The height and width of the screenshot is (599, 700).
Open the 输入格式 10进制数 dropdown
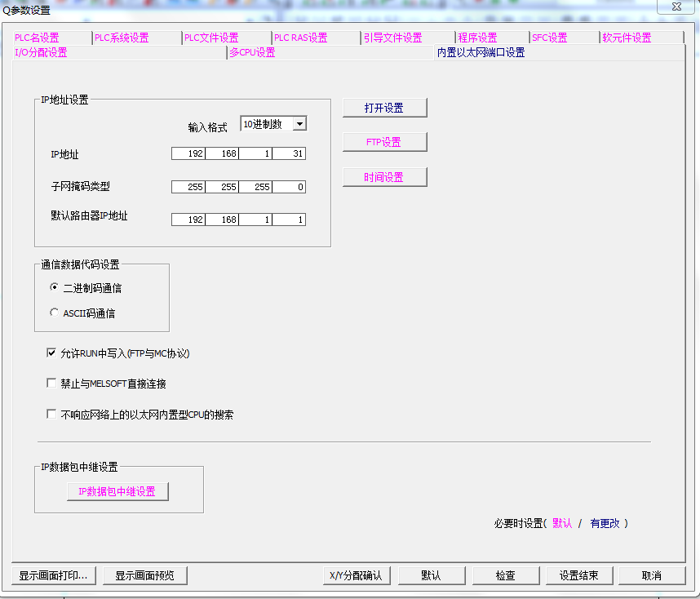(299, 124)
